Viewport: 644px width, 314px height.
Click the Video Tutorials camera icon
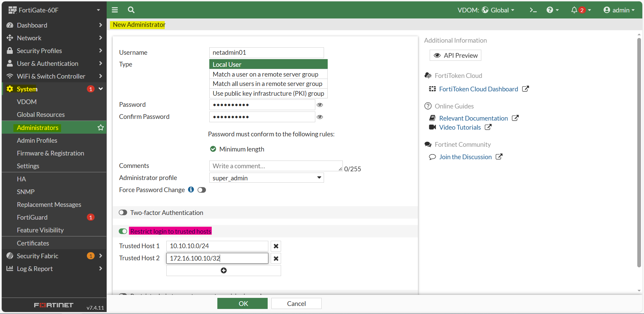point(433,127)
